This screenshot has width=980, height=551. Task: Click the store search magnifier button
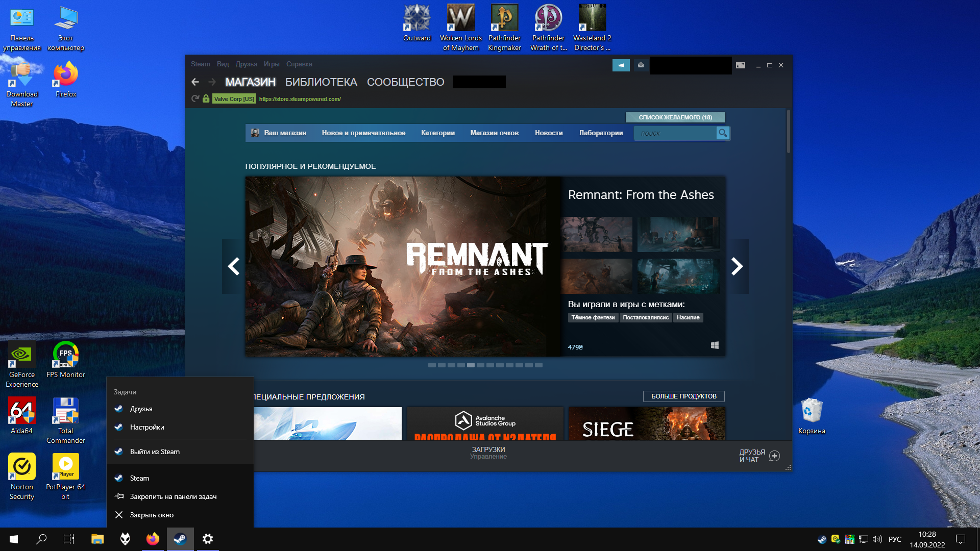[723, 133]
